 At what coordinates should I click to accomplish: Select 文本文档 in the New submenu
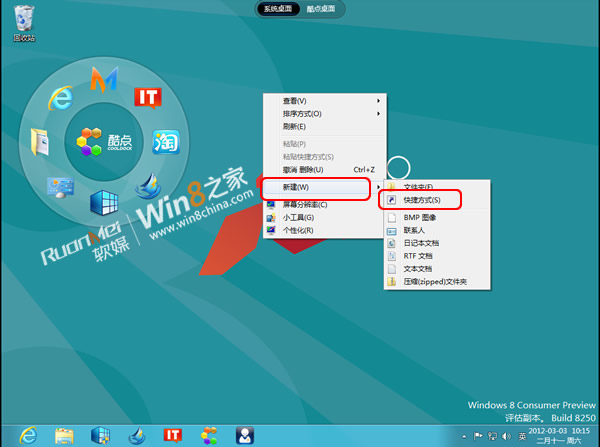[437, 269]
